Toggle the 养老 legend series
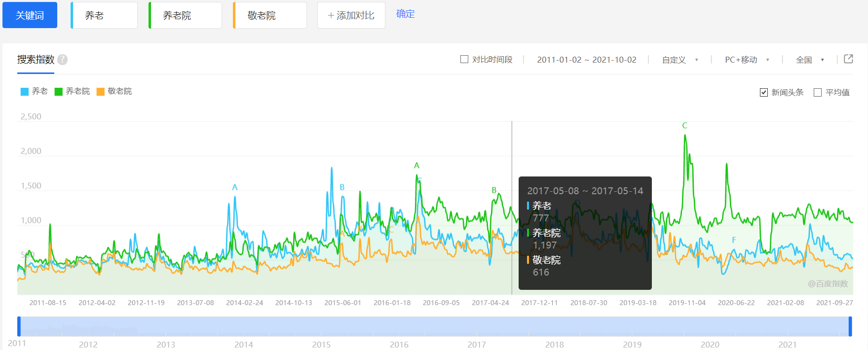The height and width of the screenshot is (350, 868). (x=34, y=91)
